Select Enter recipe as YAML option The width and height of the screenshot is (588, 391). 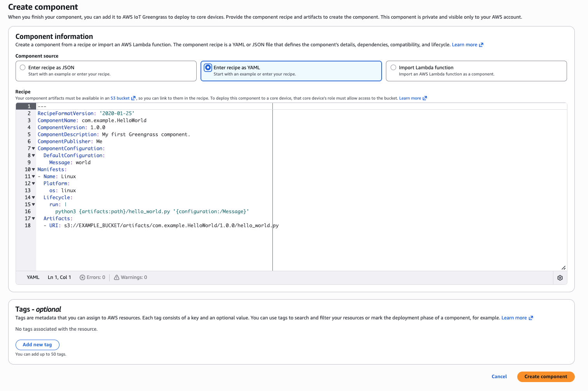click(291, 71)
